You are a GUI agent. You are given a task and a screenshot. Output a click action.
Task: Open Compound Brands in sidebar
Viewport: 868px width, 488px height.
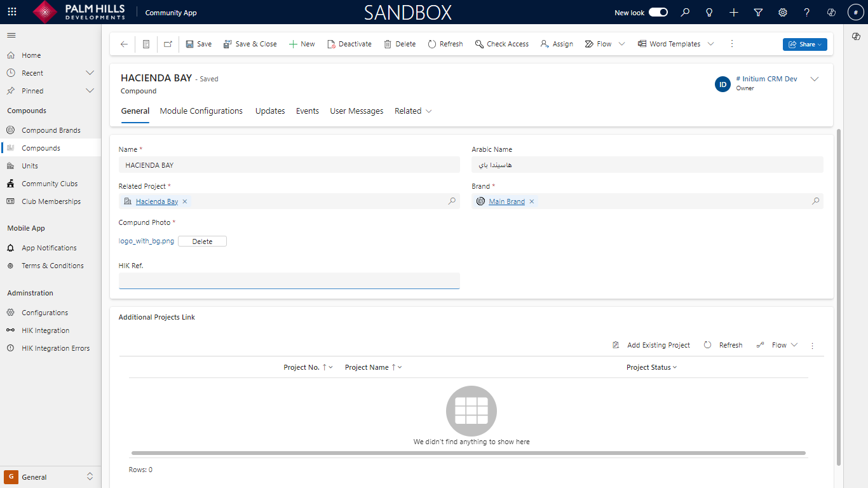pyautogui.click(x=51, y=130)
